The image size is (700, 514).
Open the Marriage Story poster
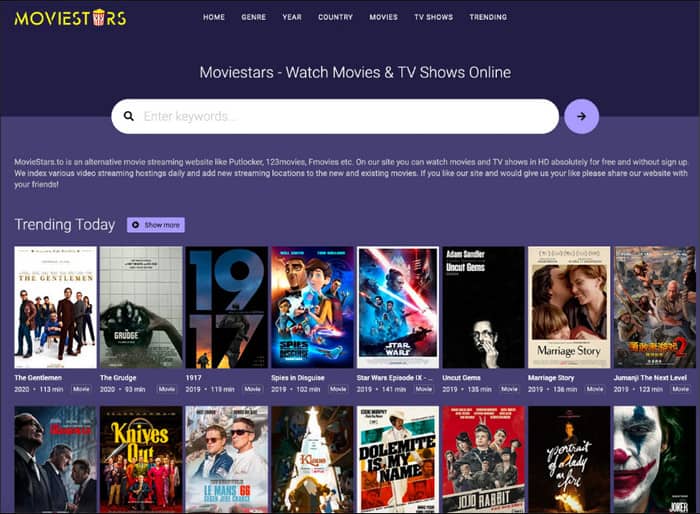pyautogui.click(x=569, y=307)
